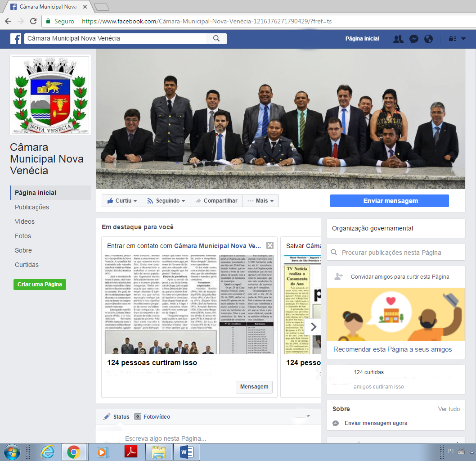This screenshot has width=476, height=461.
Task: Open Adobe Reader from taskbar
Action: click(x=131, y=452)
